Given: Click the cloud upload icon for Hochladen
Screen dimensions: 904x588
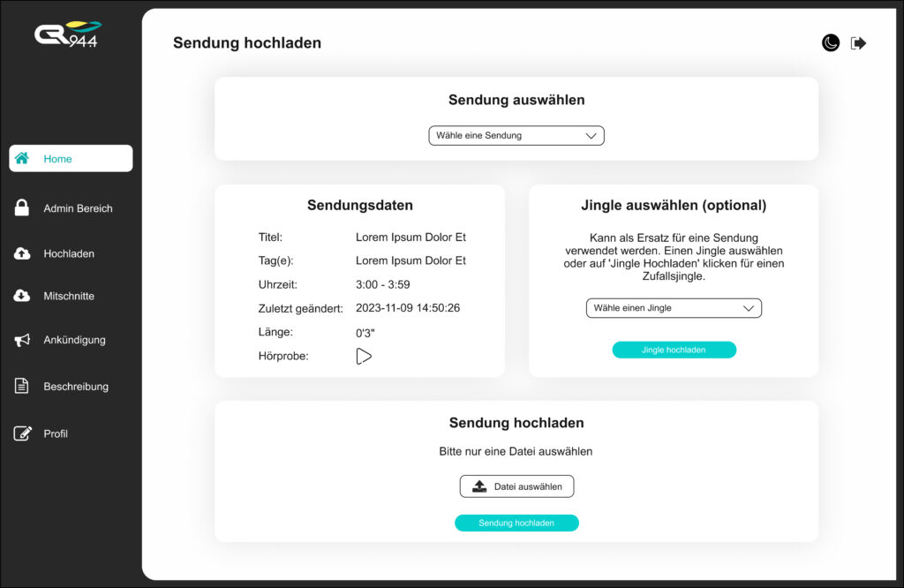Looking at the screenshot, I should point(22,253).
